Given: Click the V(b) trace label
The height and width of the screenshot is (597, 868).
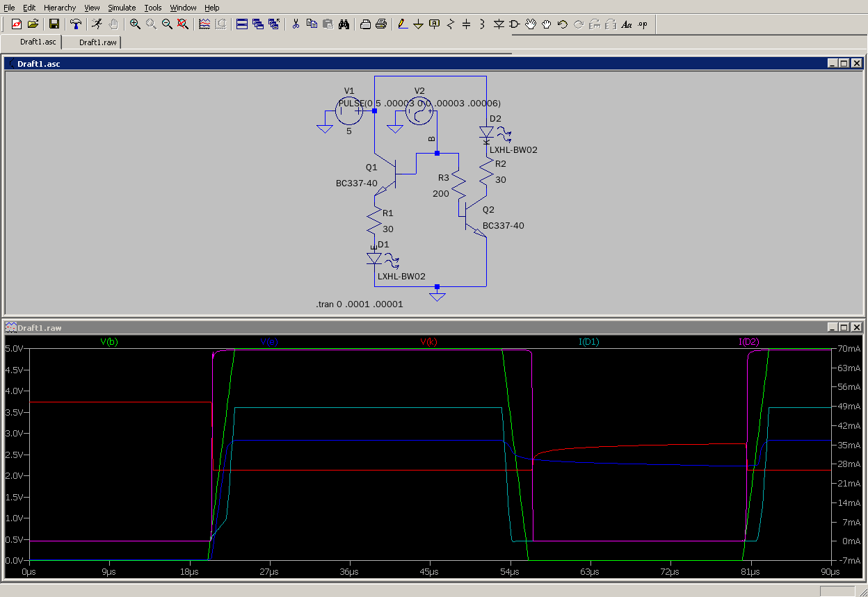Looking at the screenshot, I should pyautogui.click(x=108, y=342).
